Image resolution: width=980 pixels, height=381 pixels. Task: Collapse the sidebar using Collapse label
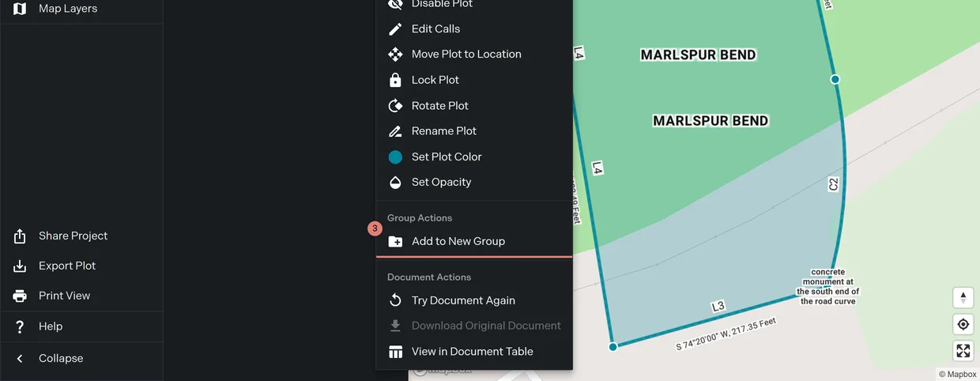coord(61,358)
